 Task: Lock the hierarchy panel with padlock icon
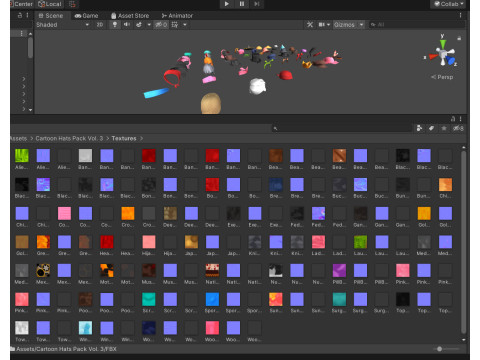20,15
